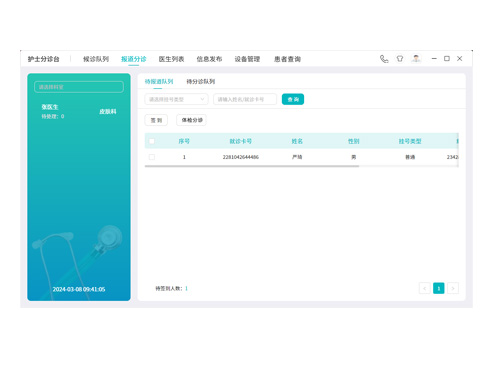Viewport: 500px width, 368px height.
Task: Check the checkbox for row 1 patient
Action: click(152, 157)
